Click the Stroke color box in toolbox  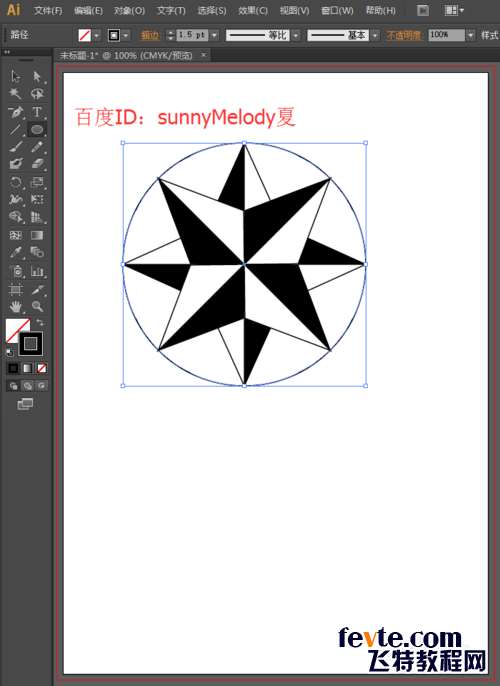coord(31,343)
